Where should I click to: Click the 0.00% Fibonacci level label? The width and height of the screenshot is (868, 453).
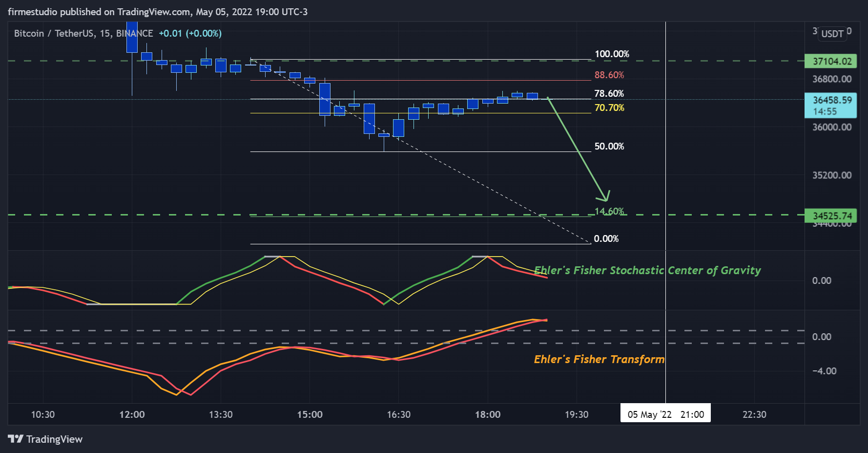click(606, 238)
